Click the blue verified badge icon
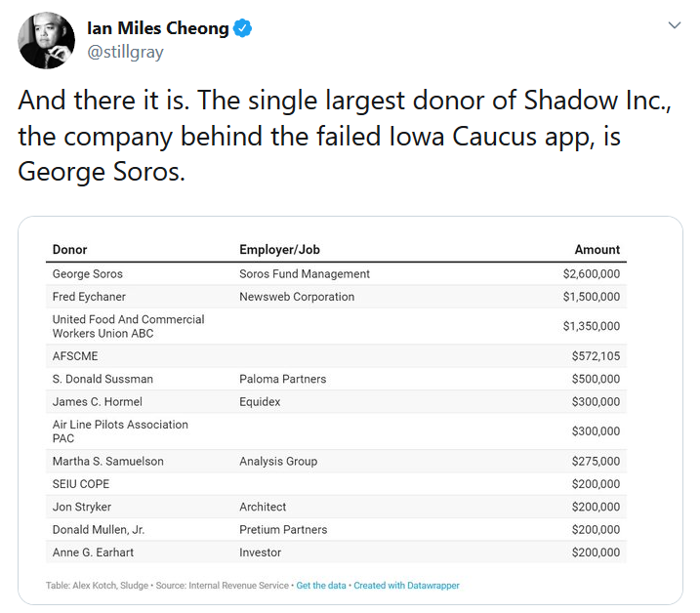The width and height of the screenshot is (700, 613). point(242,28)
